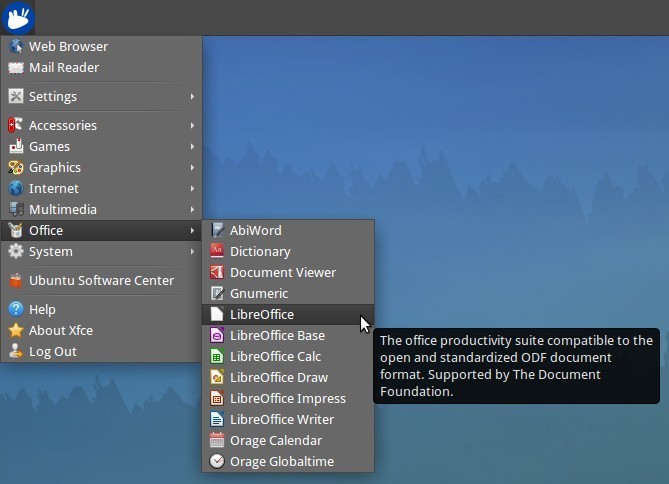The width and height of the screenshot is (669, 484).
Task: Open Ubuntu Software Center entry
Action: (102, 280)
